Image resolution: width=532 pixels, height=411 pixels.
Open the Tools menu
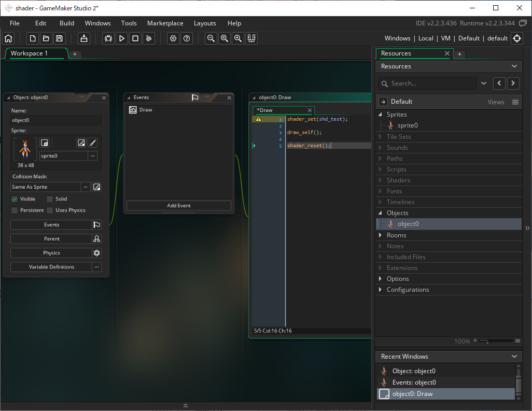(x=129, y=23)
